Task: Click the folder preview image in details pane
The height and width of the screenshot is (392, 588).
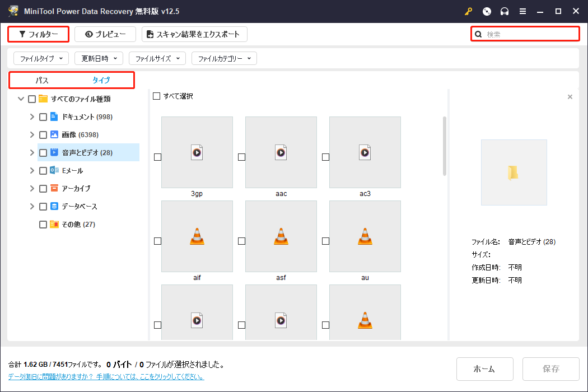Action: [514, 172]
